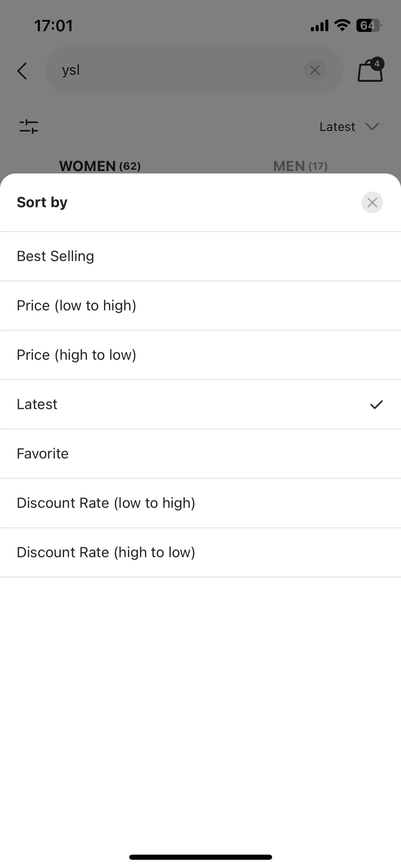
Task: Tap the home indicator bar
Action: coord(200,857)
